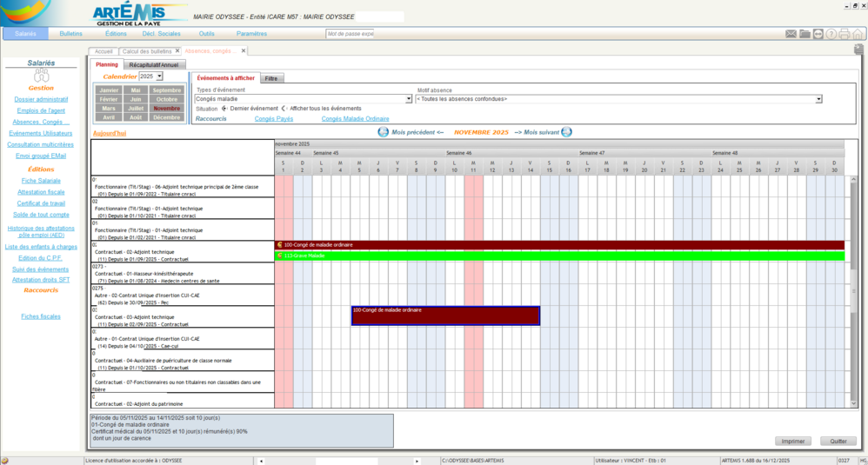Image resolution: width=868 pixels, height=465 pixels.
Task: Open the Congés Payés shortcut link
Action: point(273,118)
